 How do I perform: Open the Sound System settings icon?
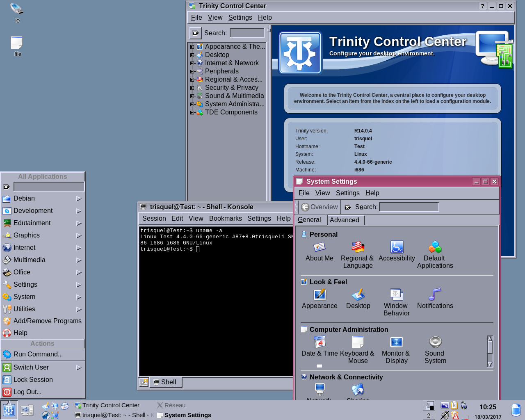tap(435, 350)
